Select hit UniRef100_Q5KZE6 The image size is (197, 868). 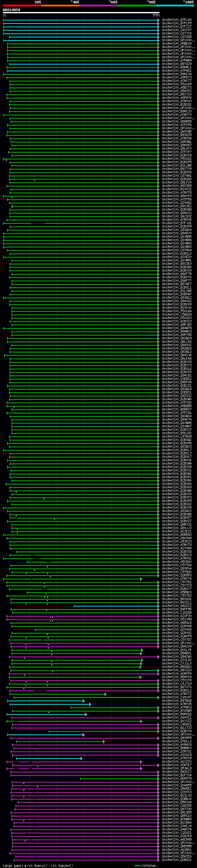click(177, 856)
